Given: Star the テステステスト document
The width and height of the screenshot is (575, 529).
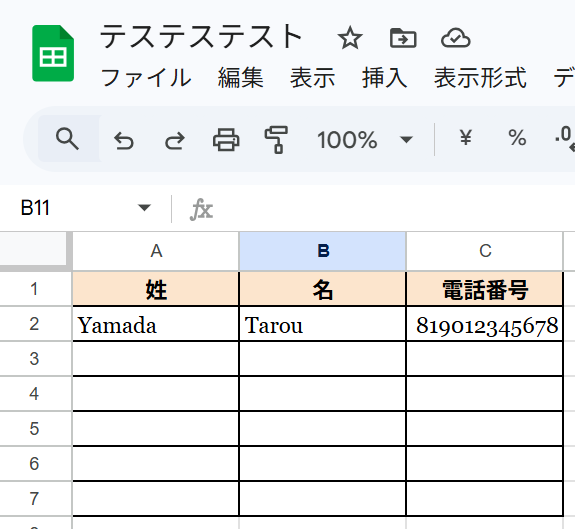Looking at the screenshot, I should click(x=350, y=38).
